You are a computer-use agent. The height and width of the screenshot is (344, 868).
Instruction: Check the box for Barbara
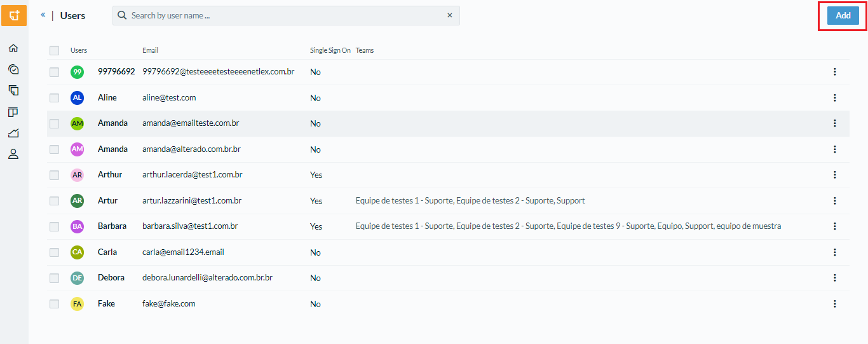54,226
